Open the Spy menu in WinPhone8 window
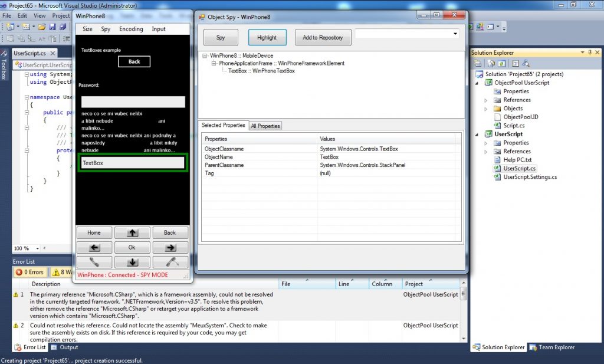The width and height of the screenshot is (604, 364). tap(106, 29)
